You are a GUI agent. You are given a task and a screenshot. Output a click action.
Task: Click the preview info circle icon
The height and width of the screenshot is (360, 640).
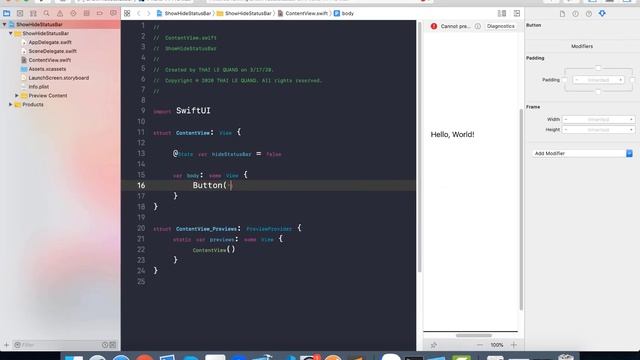tap(478, 26)
